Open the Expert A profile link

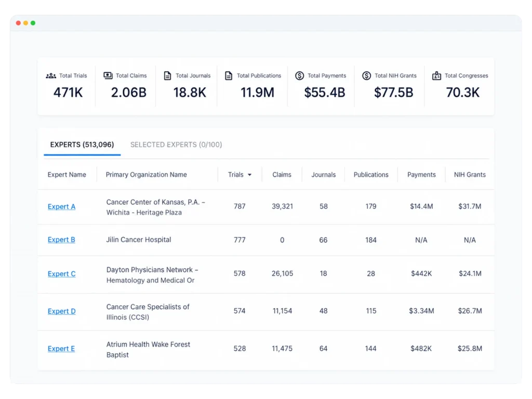[x=61, y=207]
